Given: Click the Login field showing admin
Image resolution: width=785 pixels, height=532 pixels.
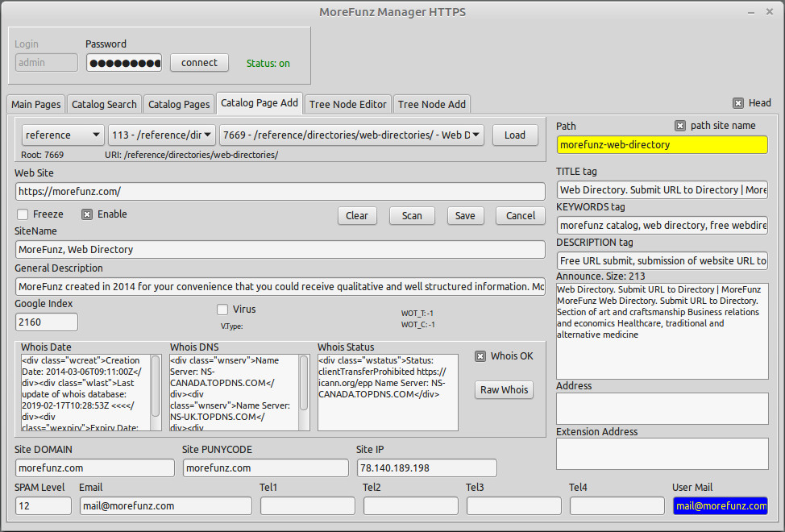Looking at the screenshot, I should click(x=47, y=63).
